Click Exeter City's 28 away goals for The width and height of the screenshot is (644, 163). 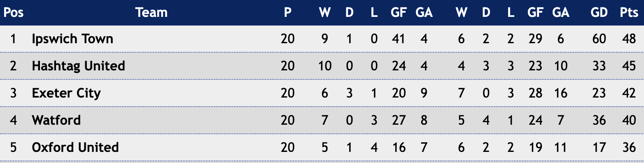tap(535, 93)
